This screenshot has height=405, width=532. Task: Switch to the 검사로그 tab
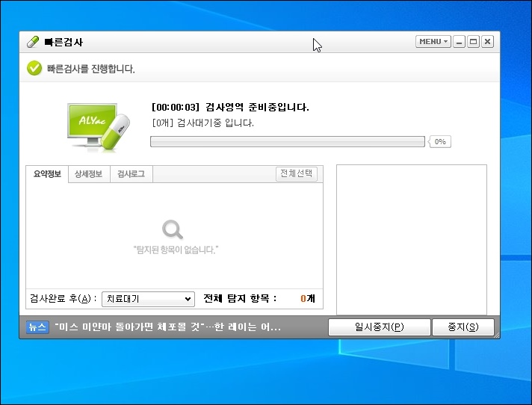pyautogui.click(x=132, y=174)
